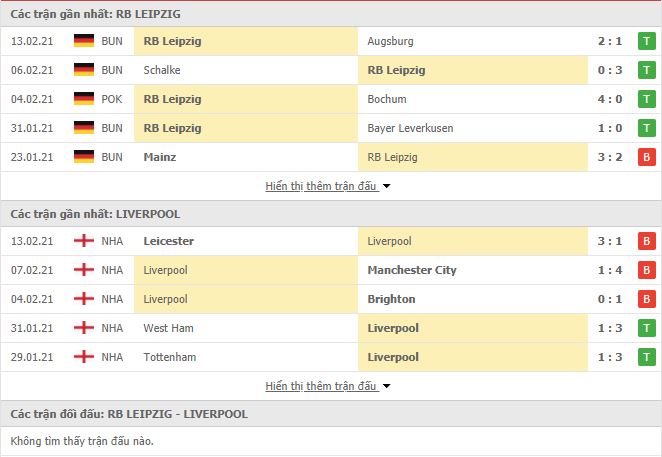Expand more RB Leipzig matches dropdown arrow
The height and width of the screenshot is (457, 662).
pos(386,186)
